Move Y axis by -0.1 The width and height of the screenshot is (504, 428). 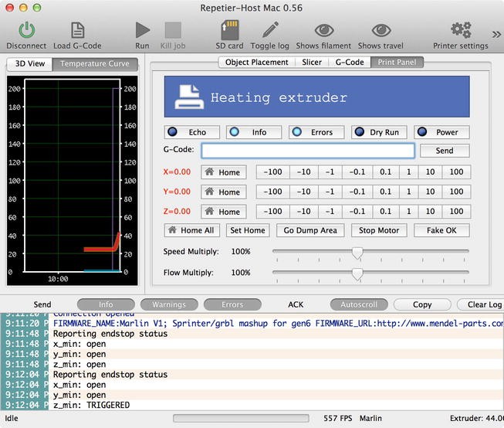pyautogui.click(x=357, y=192)
